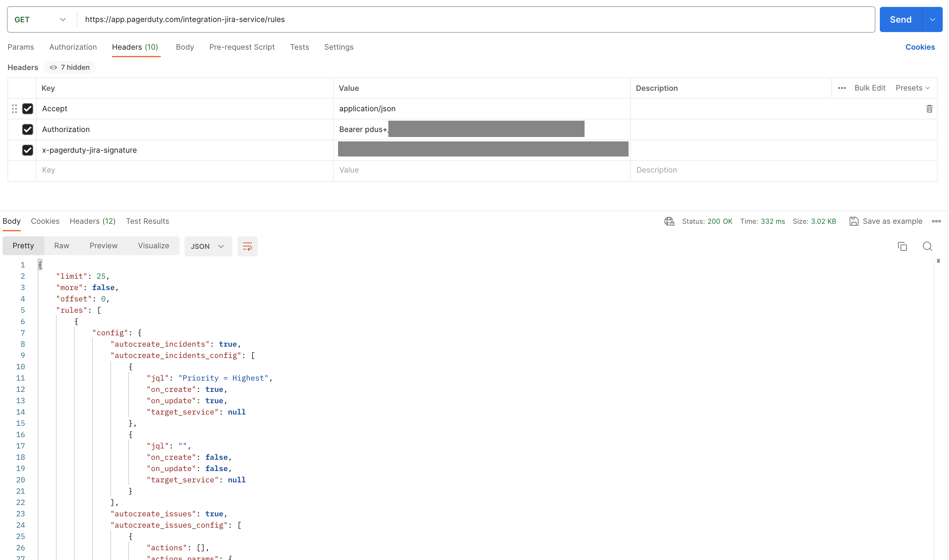Screen dimensions: 949x560
Task: Open the response Cookies tab
Action: pos(45,221)
